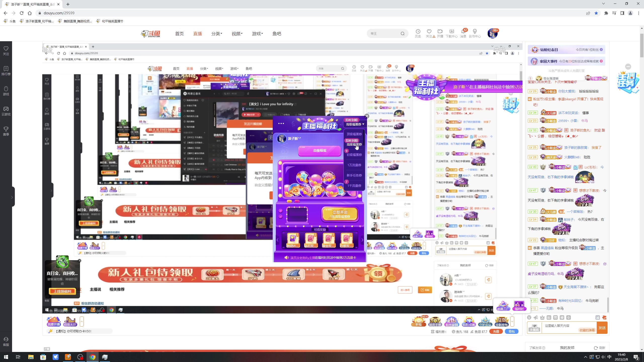Focus the 这里输入聊天内容 chat input
Image resolution: width=644 pixels, height=362 pixels.
point(569,328)
